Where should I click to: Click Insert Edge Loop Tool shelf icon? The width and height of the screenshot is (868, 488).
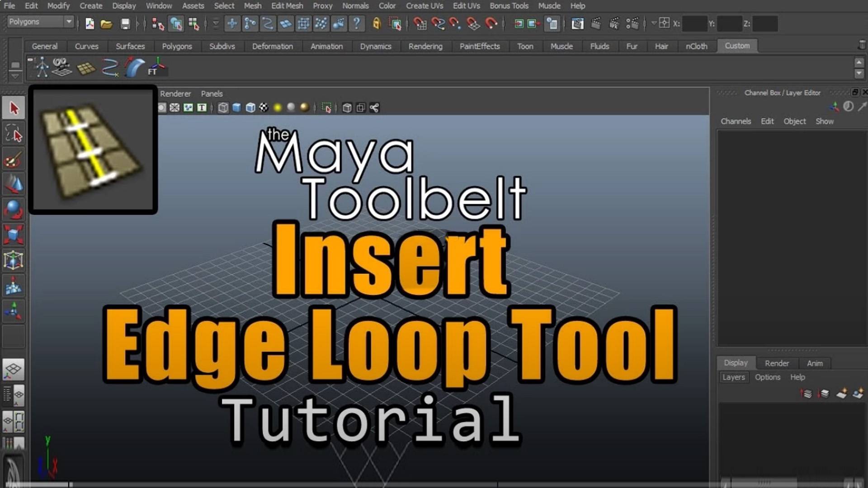click(x=86, y=68)
